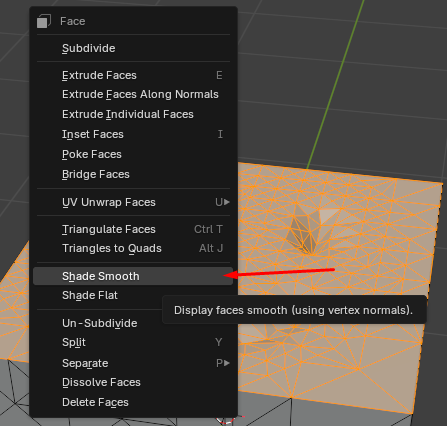Click the Face menu header icon
The image size is (447, 426).
(44, 21)
